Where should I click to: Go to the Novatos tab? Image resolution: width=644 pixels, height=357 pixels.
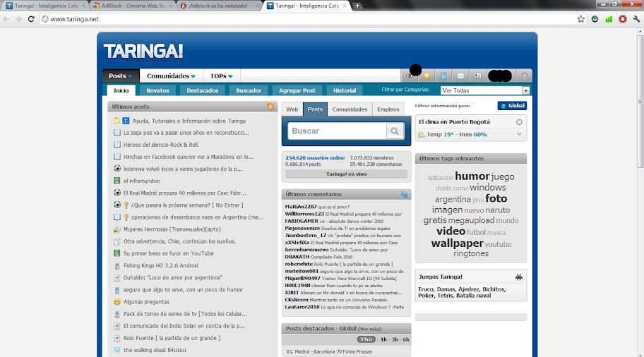point(157,90)
